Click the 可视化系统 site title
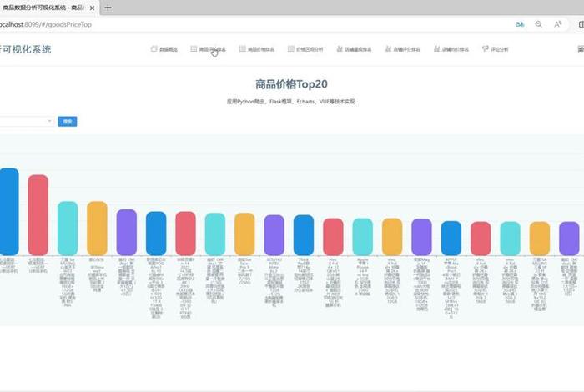Screen dimensions: 584x392 coord(26,49)
